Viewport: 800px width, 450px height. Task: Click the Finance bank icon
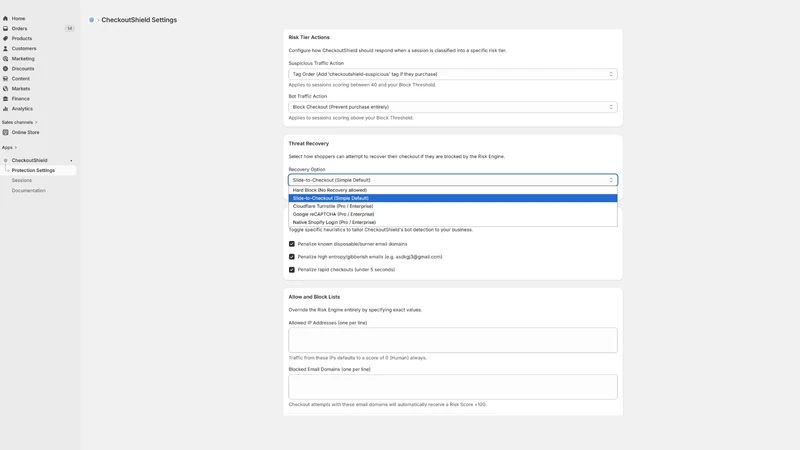[6, 98]
